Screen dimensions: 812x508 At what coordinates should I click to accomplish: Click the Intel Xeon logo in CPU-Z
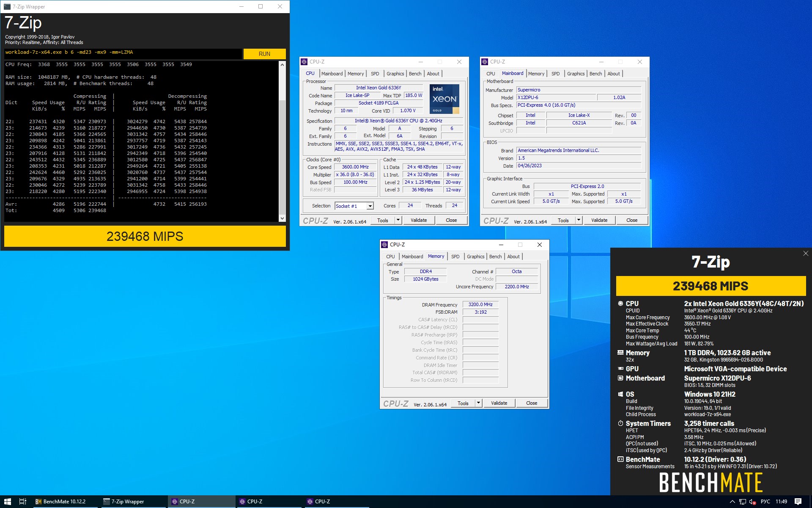[444, 99]
